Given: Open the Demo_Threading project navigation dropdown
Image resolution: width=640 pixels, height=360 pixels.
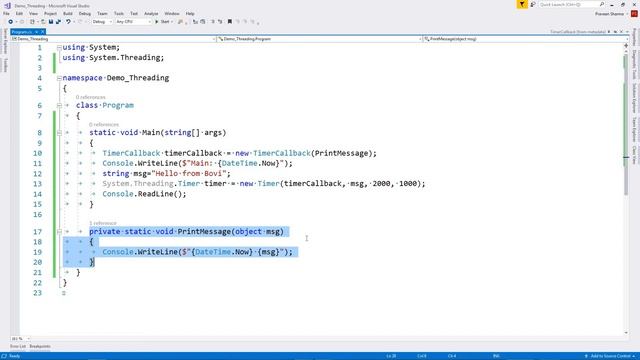Looking at the screenshot, I should point(113,39).
